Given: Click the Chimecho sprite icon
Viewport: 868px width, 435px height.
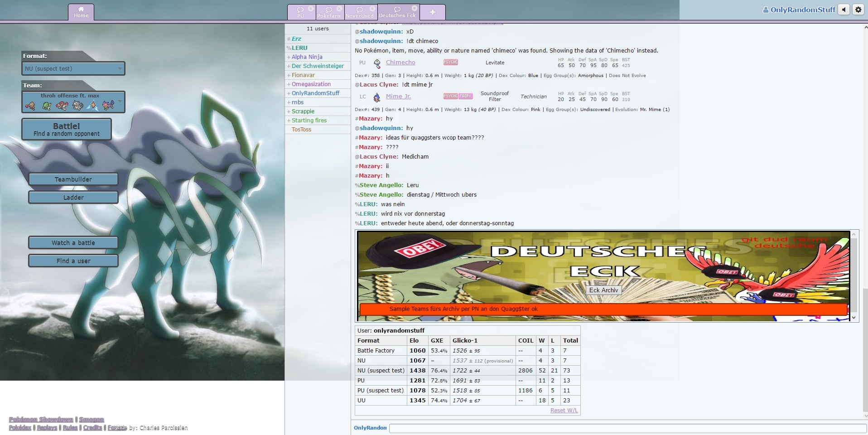Looking at the screenshot, I should [x=377, y=63].
